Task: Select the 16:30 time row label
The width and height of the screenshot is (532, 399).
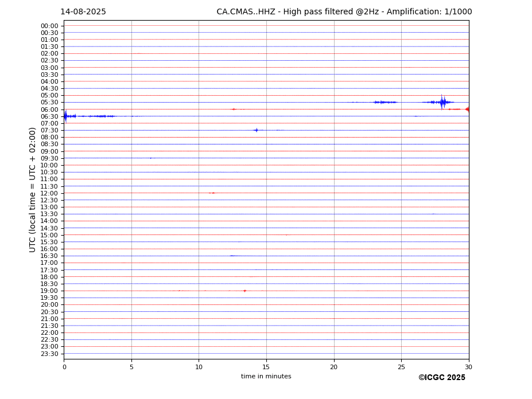Action: [x=49, y=256]
